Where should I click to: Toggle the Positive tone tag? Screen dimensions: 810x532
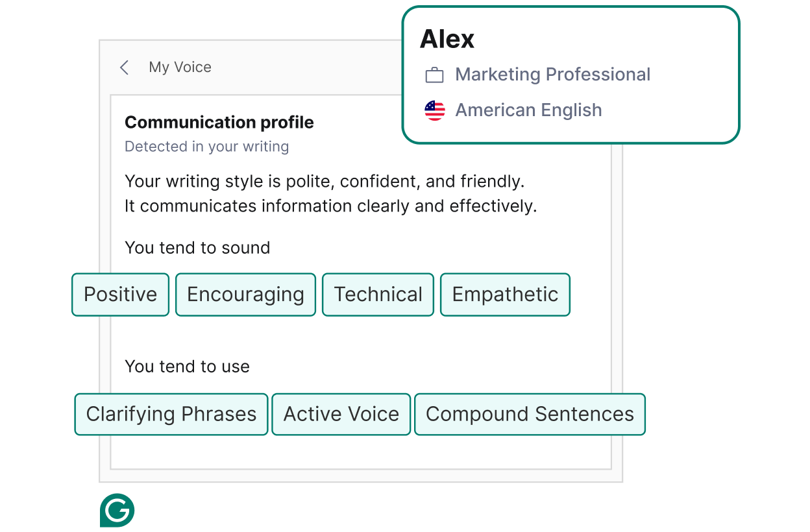(120, 294)
